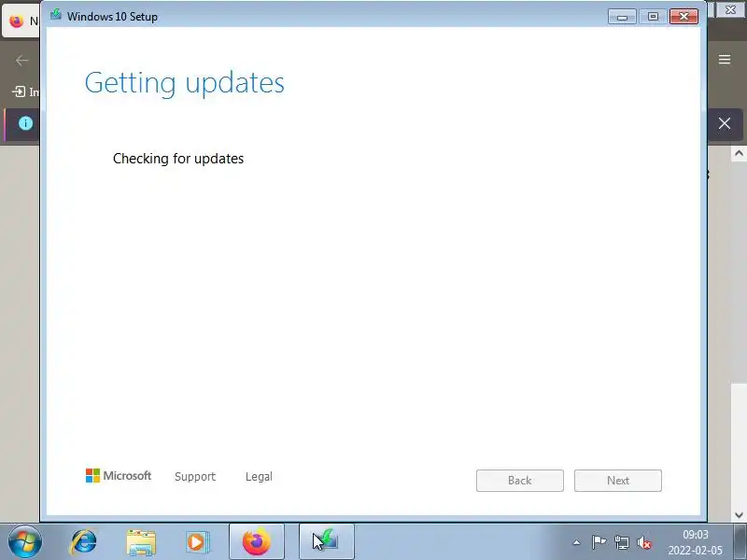
Task: Click the Back button
Action: click(x=520, y=481)
